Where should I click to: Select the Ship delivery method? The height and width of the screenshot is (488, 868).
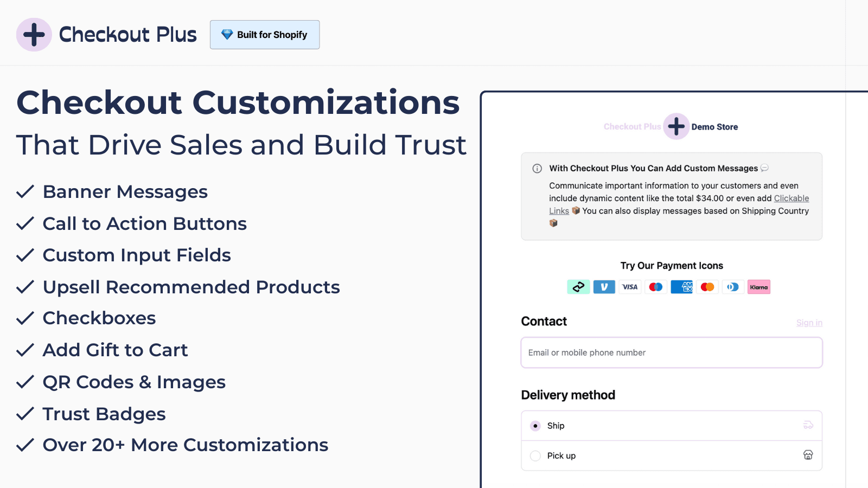pyautogui.click(x=535, y=426)
